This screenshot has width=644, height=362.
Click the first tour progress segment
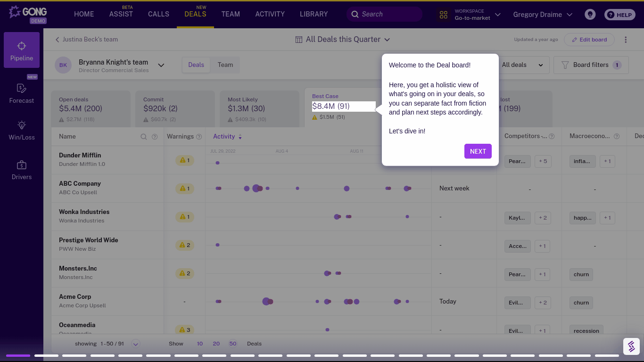click(18, 355)
